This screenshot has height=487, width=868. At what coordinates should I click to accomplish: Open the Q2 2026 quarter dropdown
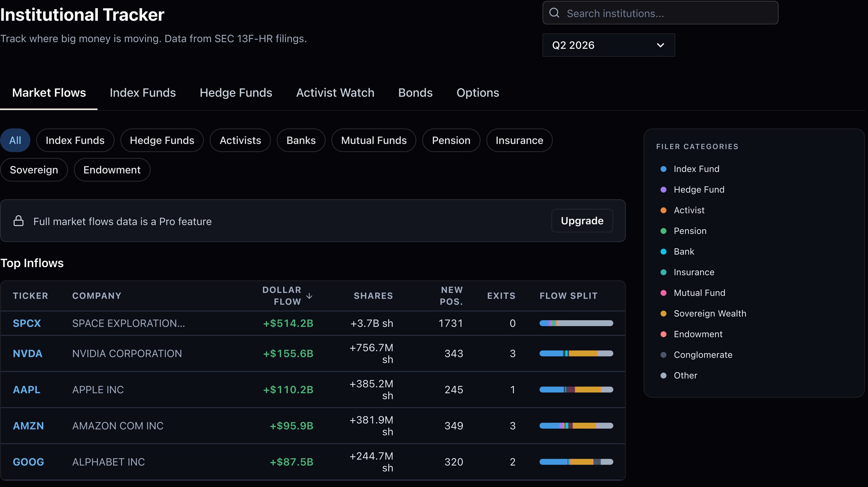pyautogui.click(x=609, y=45)
